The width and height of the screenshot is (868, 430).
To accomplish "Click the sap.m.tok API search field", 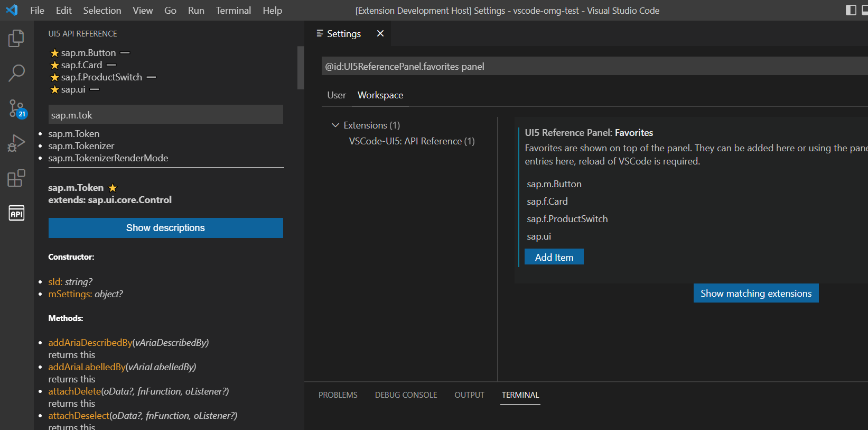I will tap(166, 115).
